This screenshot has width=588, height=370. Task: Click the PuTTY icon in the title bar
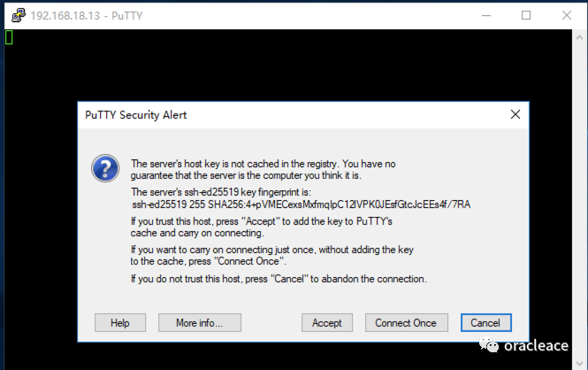coord(14,15)
